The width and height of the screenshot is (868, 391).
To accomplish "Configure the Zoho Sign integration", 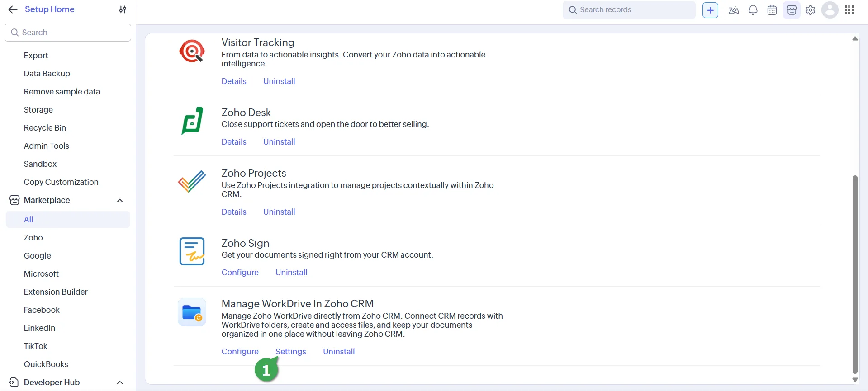I will point(240,273).
